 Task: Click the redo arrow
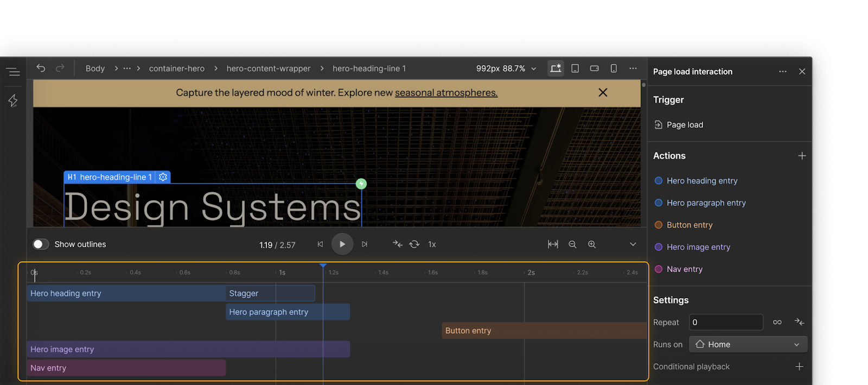click(60, 68)
